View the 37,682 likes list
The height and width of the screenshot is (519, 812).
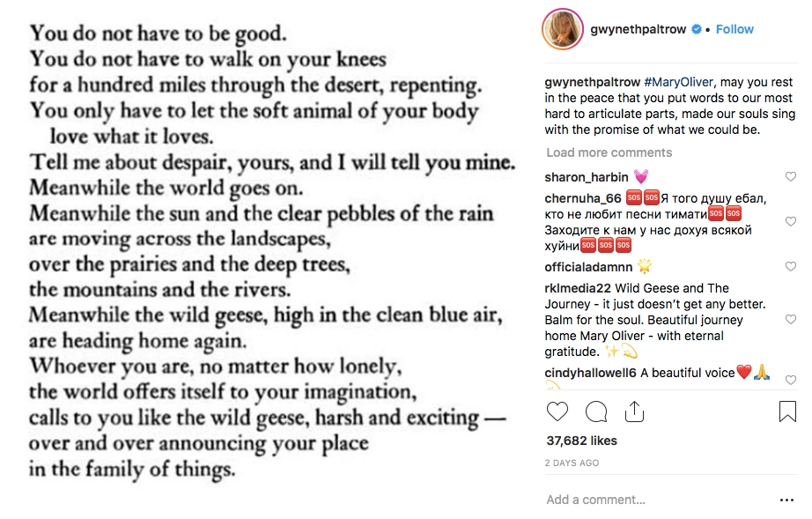tap(581, 441)
